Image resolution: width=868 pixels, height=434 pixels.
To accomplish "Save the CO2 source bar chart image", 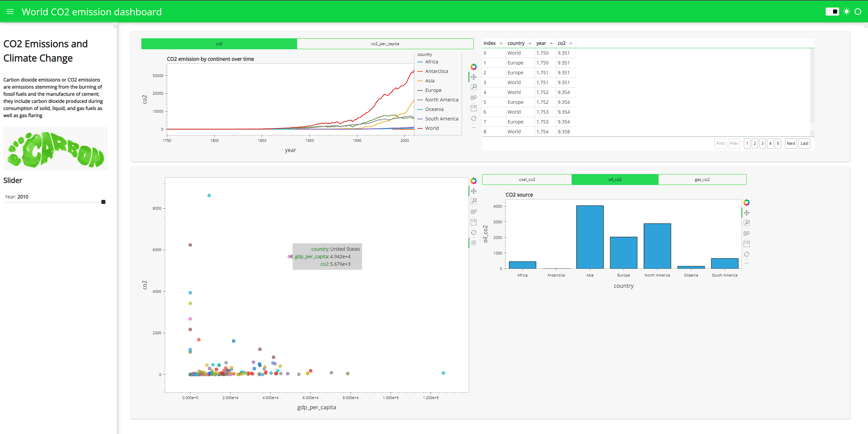I will coord(747,243).
